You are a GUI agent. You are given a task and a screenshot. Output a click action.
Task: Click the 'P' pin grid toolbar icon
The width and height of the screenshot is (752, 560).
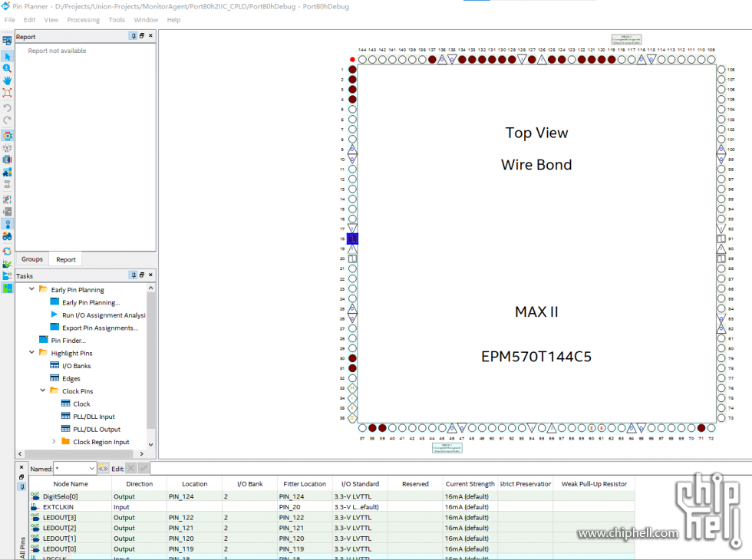point(7,199)
